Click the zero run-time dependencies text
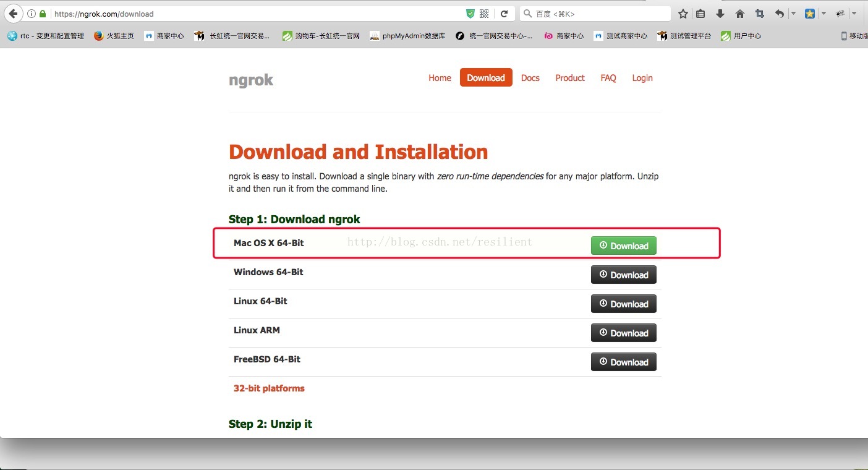The image size is (868, 470). click(490, 176)
